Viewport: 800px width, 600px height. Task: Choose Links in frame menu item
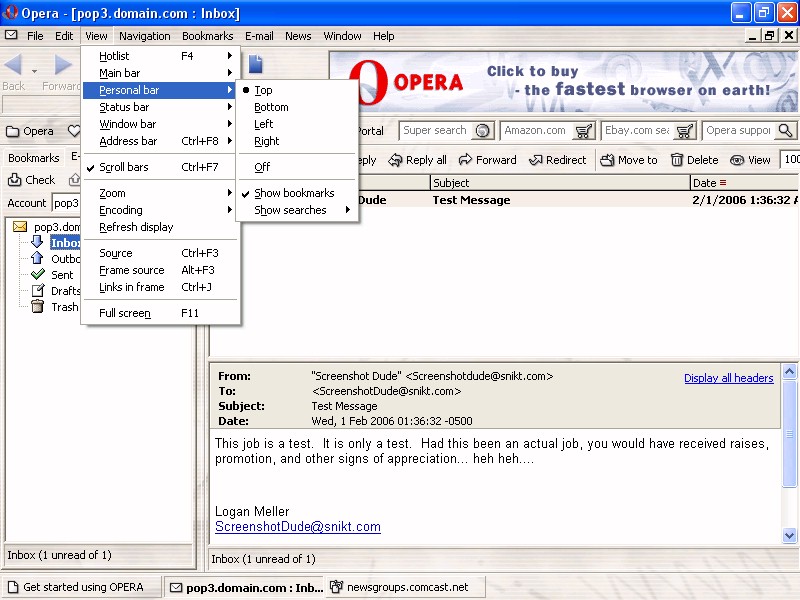click(160, 287)
